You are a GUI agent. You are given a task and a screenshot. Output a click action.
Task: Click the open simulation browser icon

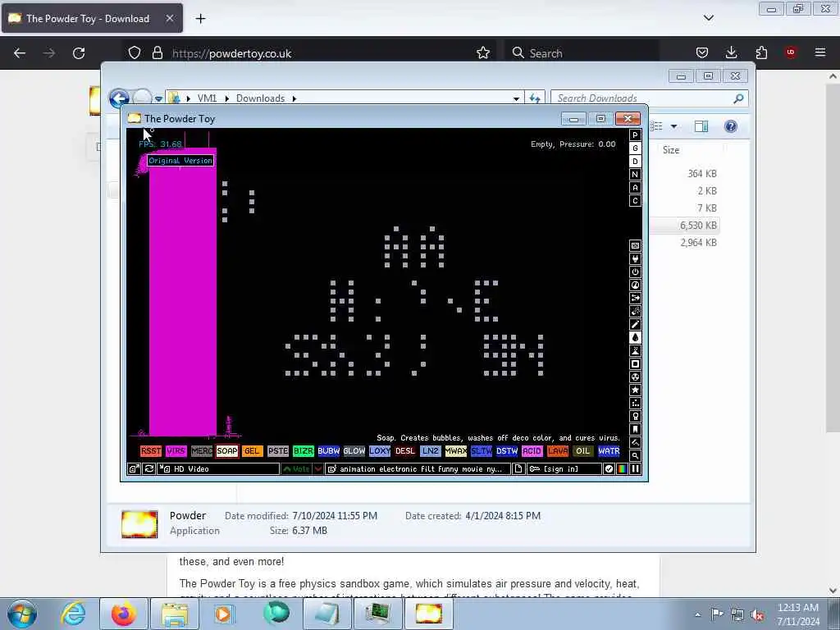134,468
